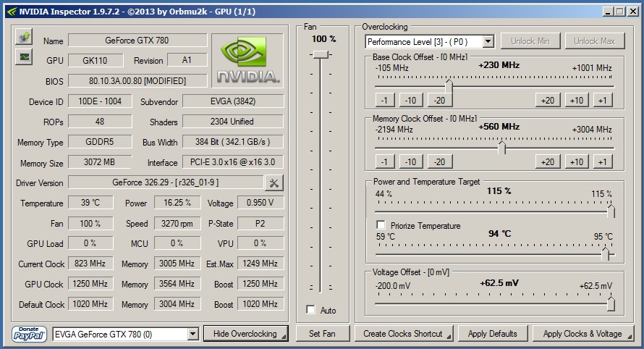Click the PCI-E 3.0 interface value
The width and height of the screenshot is (644, 349).
[233, 162]
